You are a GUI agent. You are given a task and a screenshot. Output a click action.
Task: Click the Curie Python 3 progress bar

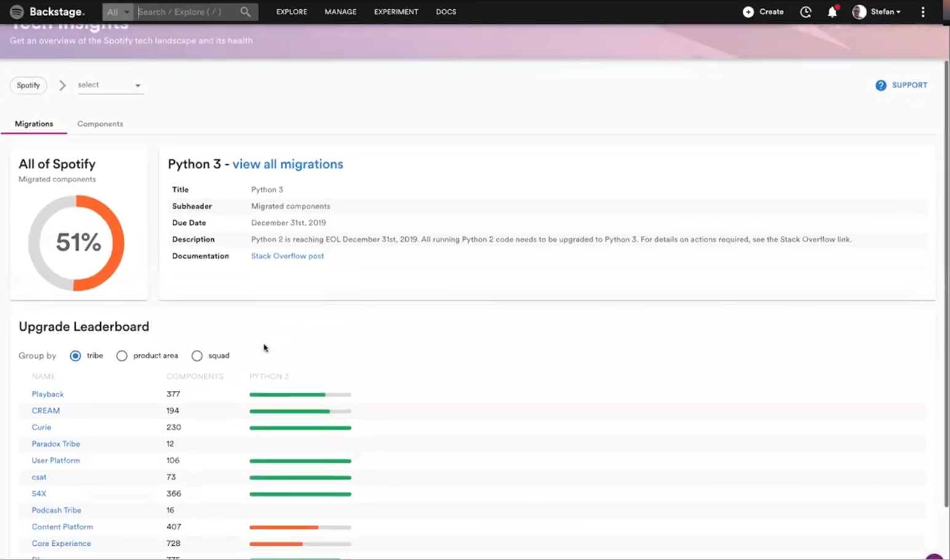300,428
